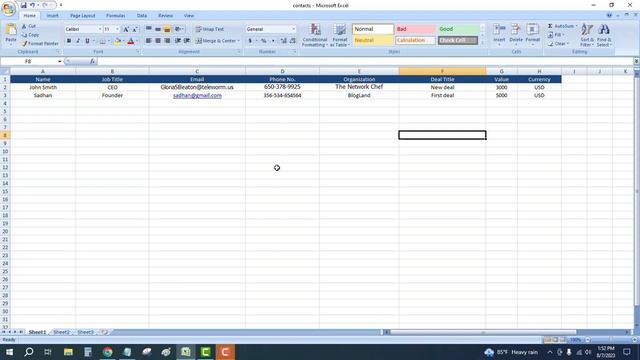
Task: Switch to the Data tab
Action: [x=142, y=16]
